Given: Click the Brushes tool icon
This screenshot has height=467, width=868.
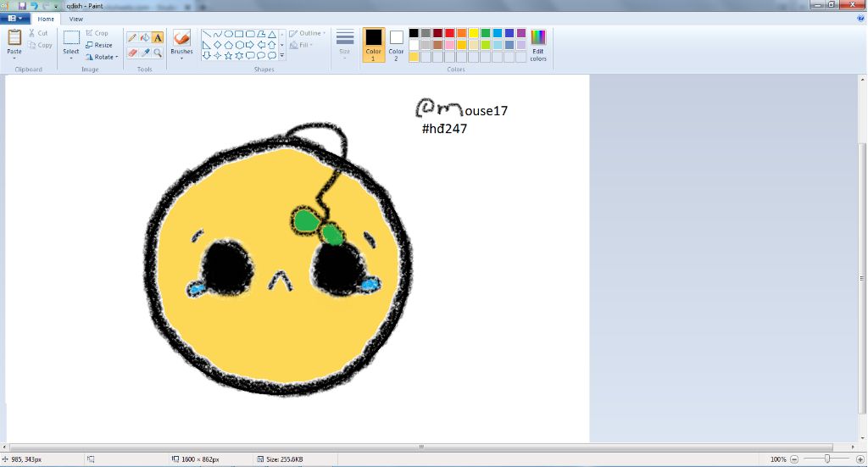Looking at the screenshot, I should pyautogui.click(x=181, y=38).
